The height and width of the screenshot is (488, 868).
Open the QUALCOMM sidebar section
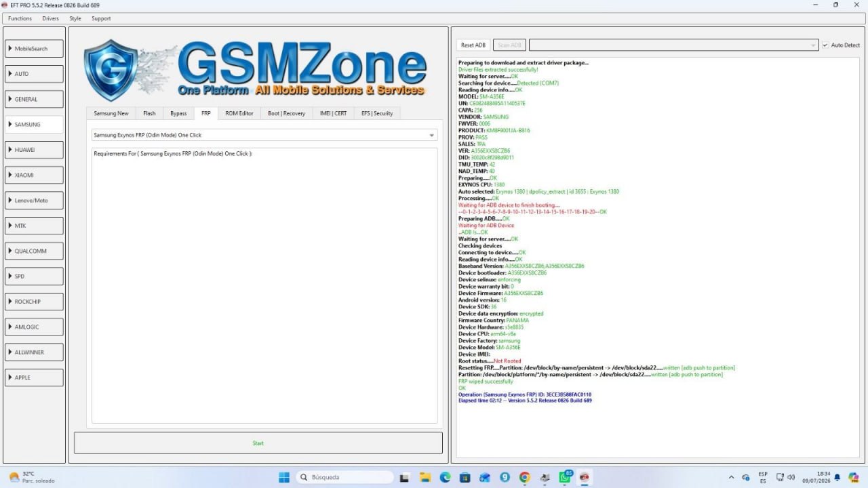point(35,251)
